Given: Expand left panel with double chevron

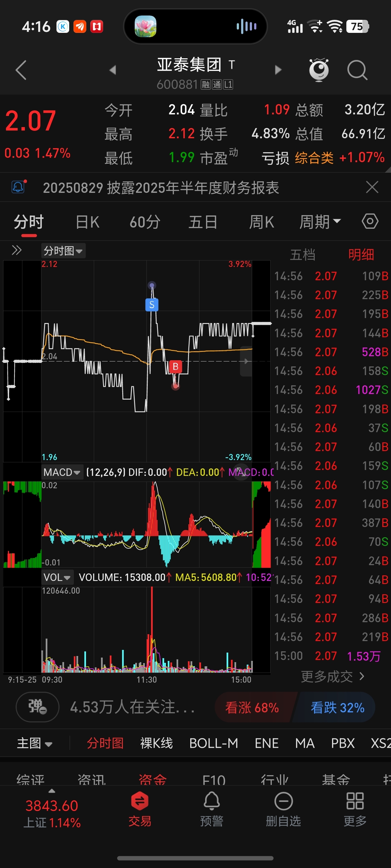Looking at the screenshot, I should coord(16,250).
